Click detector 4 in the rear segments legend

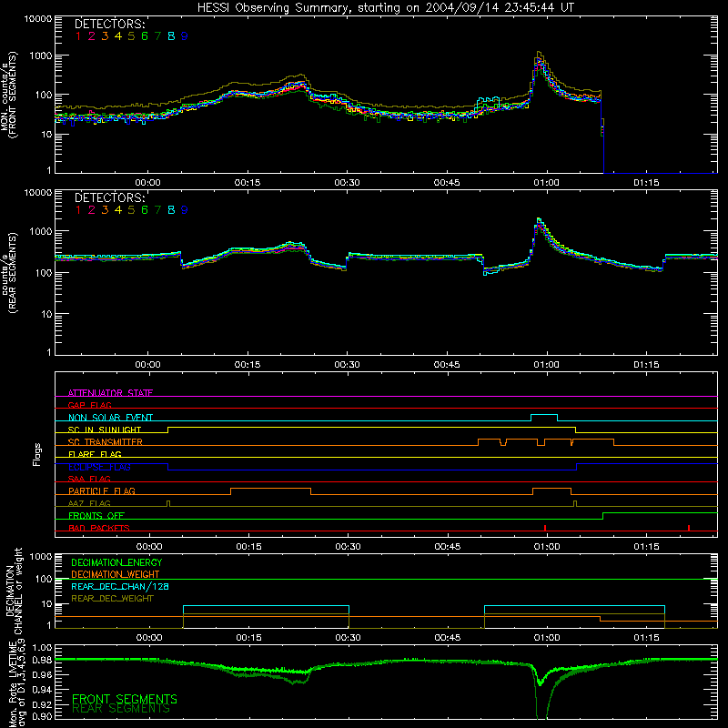pos(118,210)
